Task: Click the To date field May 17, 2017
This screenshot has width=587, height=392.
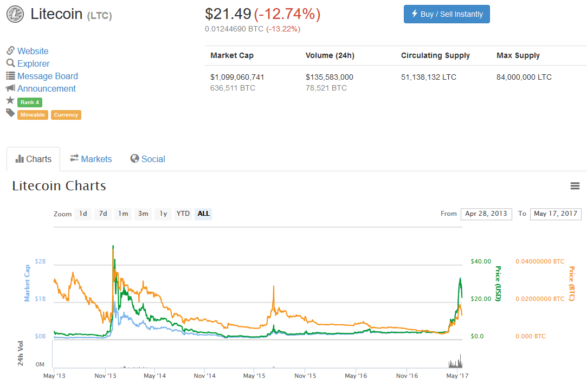Action: (556, 214)
